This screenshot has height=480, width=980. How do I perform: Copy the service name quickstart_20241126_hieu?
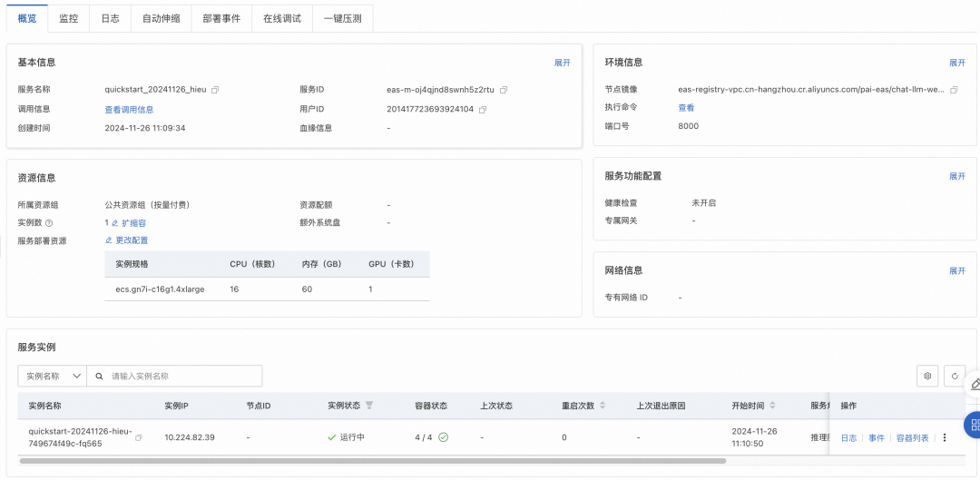(x=215, y=90)
